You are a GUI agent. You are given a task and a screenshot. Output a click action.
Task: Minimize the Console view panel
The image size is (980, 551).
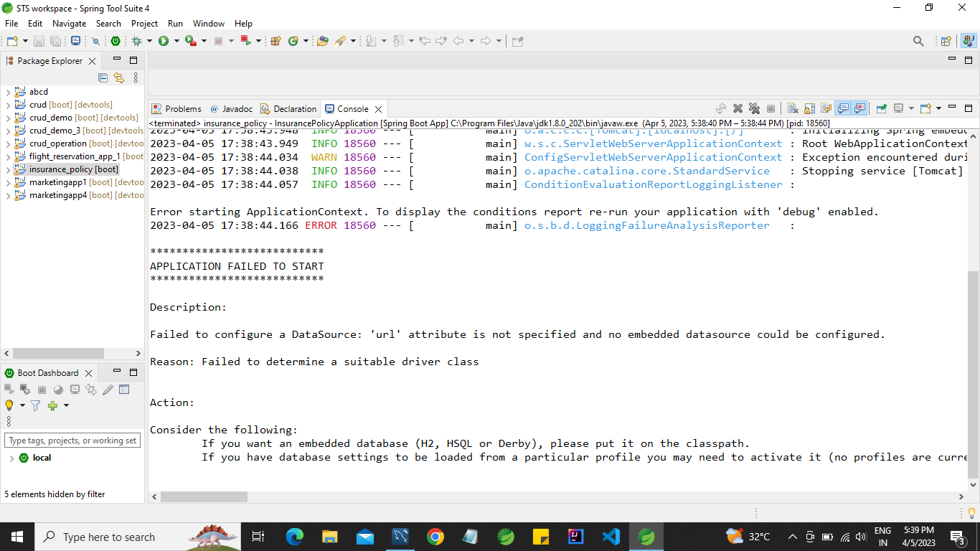point(952,108)
